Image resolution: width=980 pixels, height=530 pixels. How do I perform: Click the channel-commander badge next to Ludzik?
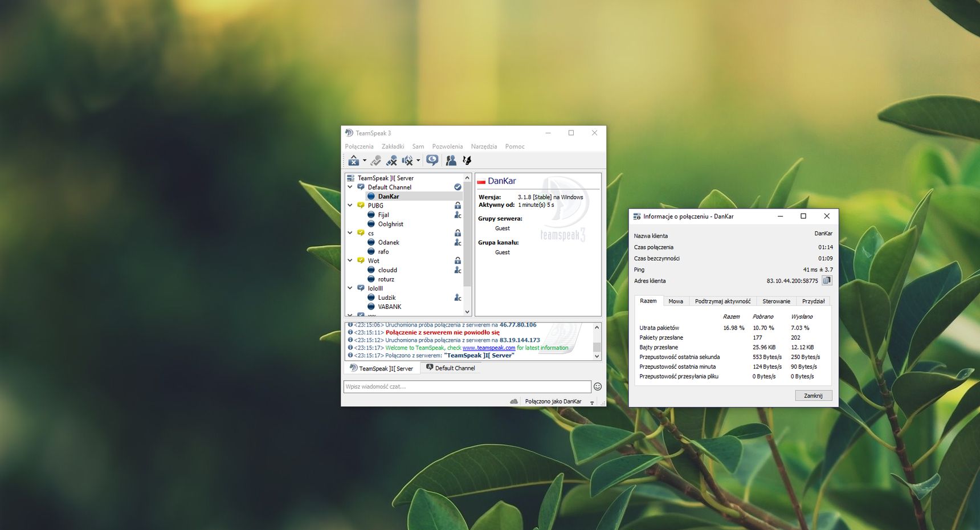click(x=458, y=297)
